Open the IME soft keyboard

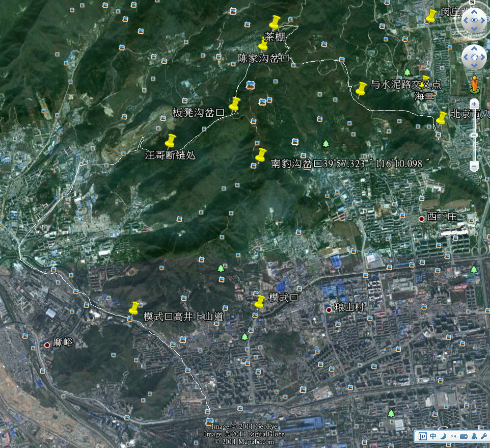tap(463, 437)
